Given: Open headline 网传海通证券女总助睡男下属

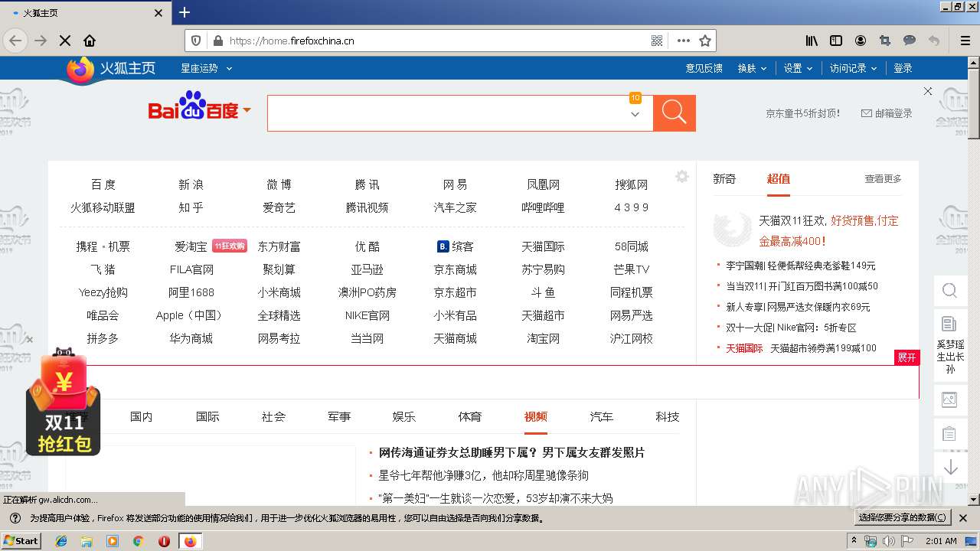Looking at the screenshot, I should pos(511,452).
